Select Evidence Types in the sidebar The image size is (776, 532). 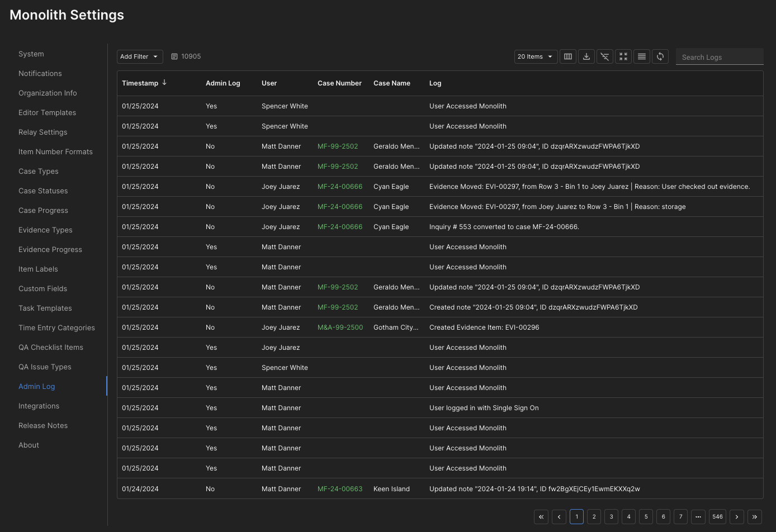click(x=45, y=230)
